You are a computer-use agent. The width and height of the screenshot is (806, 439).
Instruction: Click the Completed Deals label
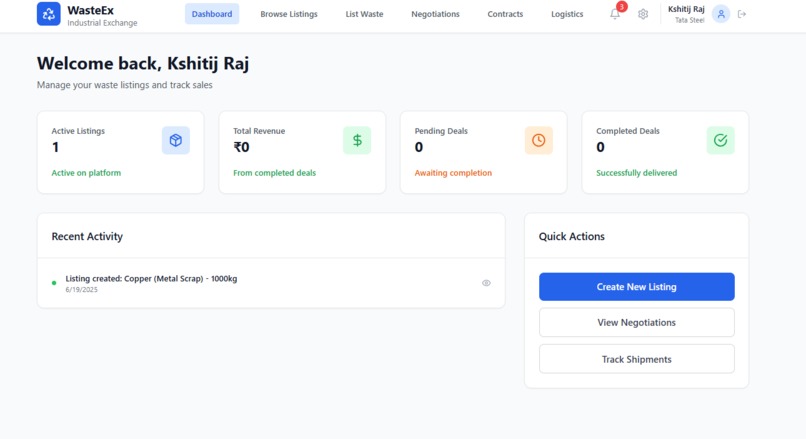click(628, 131)
